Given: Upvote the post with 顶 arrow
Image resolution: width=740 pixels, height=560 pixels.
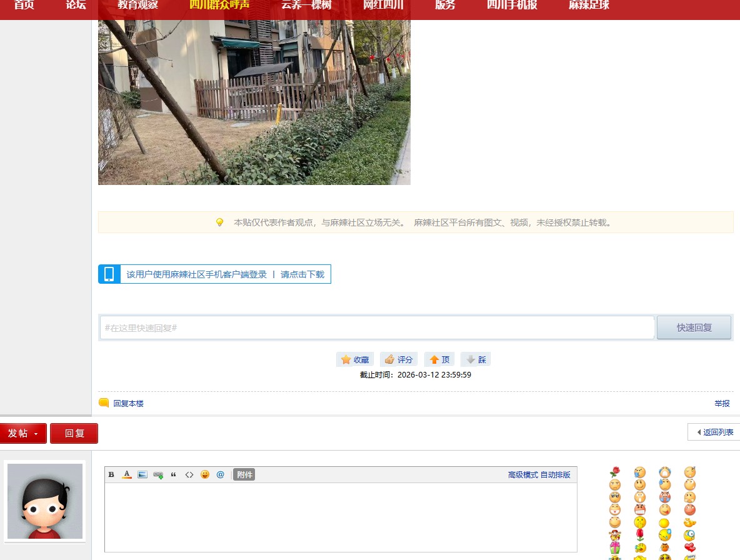Looking at the screenshot, I should 439,360.
